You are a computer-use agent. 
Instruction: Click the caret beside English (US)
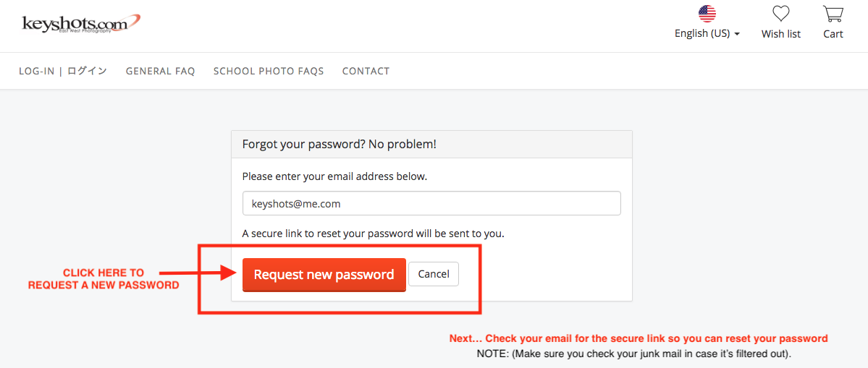click(737, 34)
